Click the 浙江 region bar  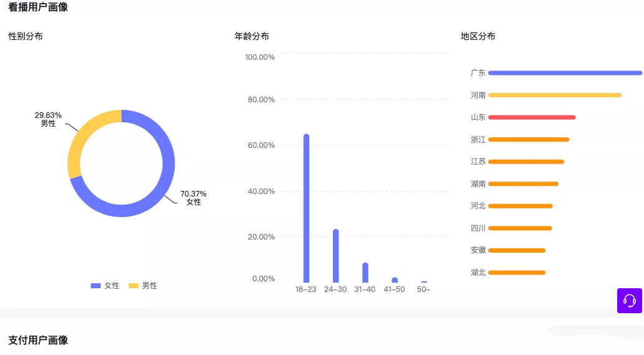click(x=529, y=139)
